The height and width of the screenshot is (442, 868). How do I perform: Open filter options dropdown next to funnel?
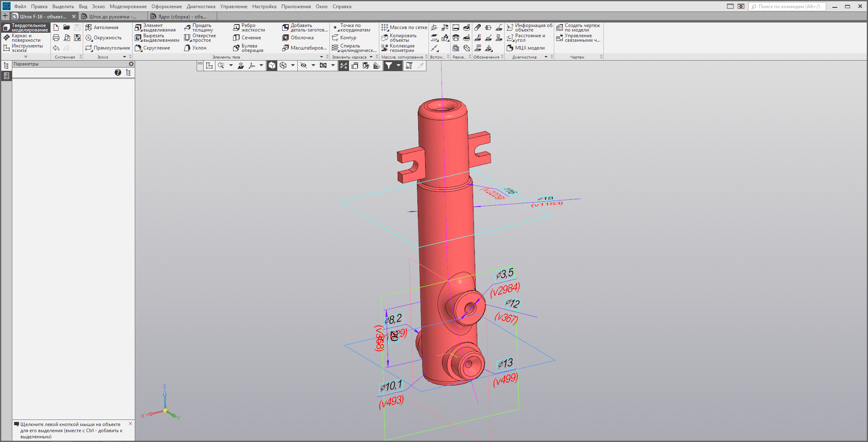click(x=398, y=65)
